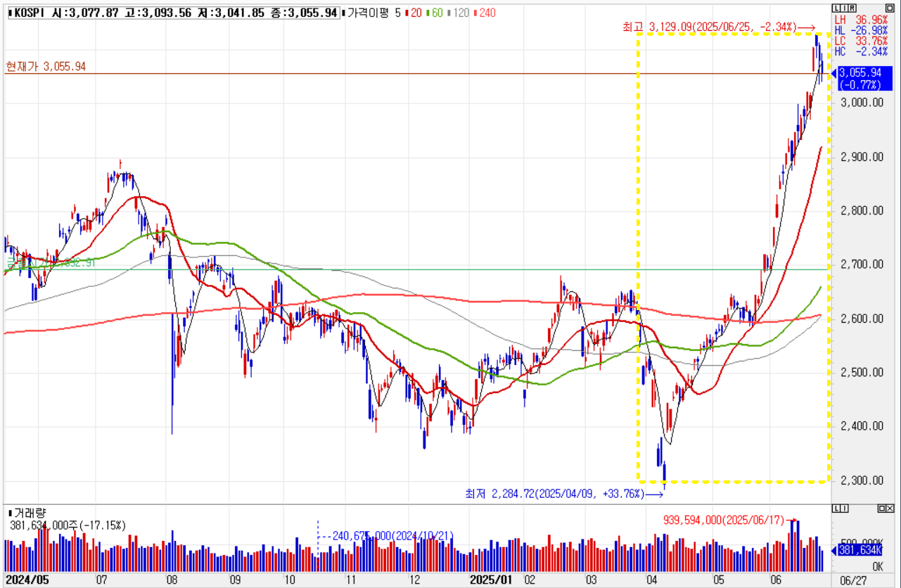Click the 3,000.00 price axis label

861,103
